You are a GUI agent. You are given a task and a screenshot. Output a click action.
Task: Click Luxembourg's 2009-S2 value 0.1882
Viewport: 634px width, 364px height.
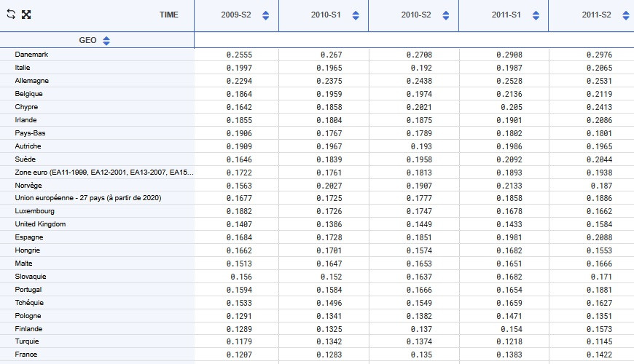coord(239,211)
